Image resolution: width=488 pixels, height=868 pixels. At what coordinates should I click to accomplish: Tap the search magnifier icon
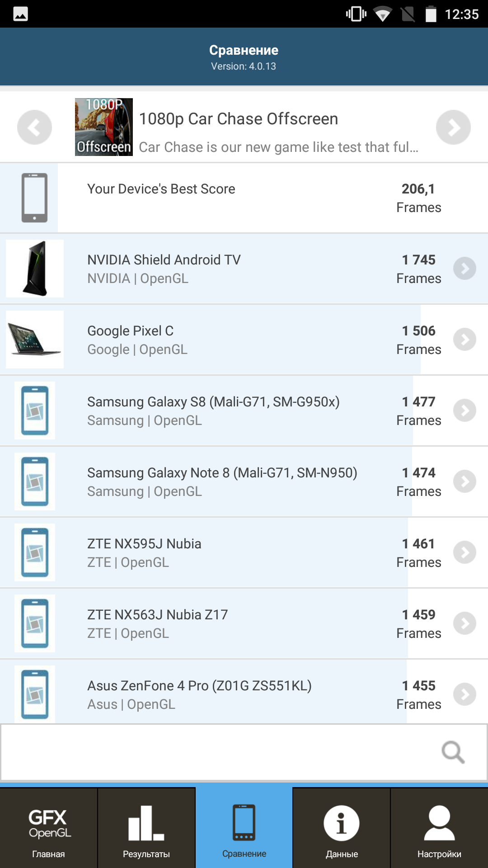coord(453,752)
